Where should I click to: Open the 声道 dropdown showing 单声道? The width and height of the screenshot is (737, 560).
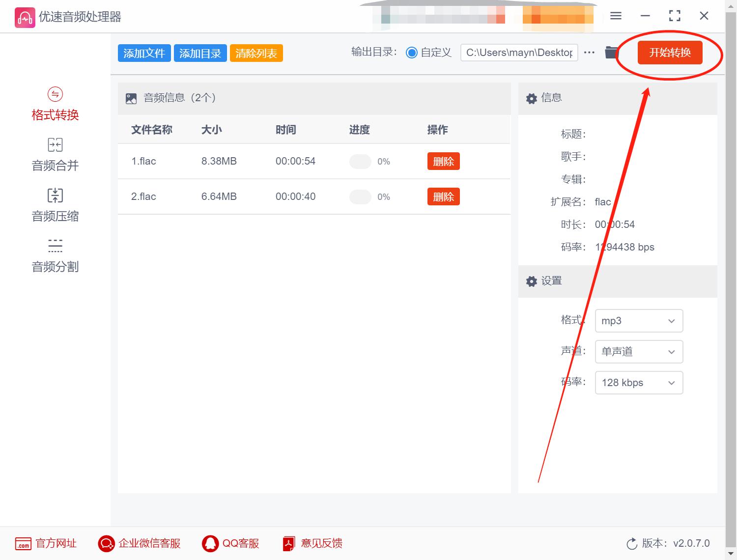pyautogui.click(x=639, y=352)
